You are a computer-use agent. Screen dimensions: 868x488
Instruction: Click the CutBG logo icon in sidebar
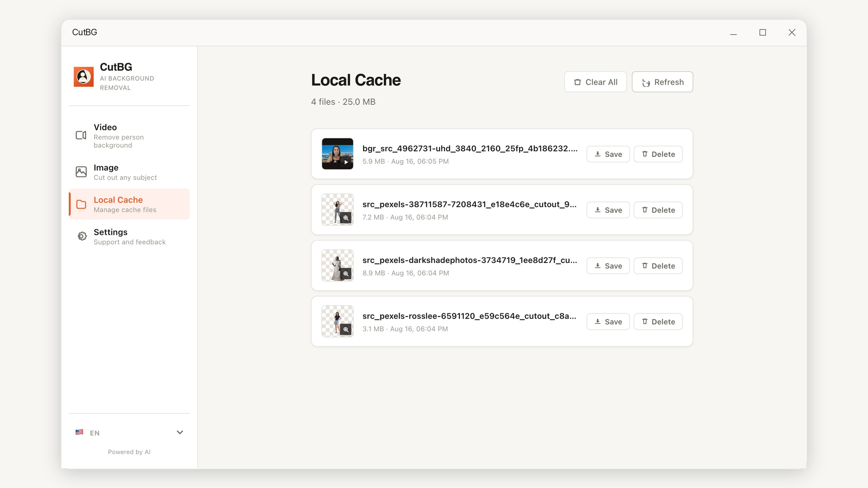pyautogui.click(x=84, y=77)
